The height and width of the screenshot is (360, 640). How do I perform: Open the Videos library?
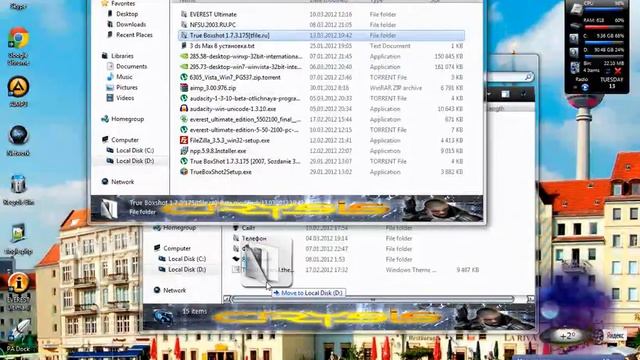pos(124,98)
